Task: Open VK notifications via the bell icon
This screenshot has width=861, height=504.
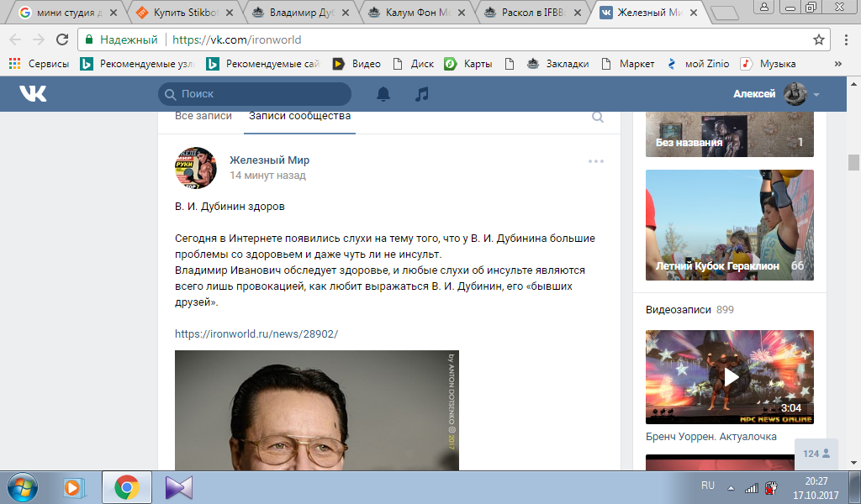Action: pyautogui.click(x=384, y=94)
